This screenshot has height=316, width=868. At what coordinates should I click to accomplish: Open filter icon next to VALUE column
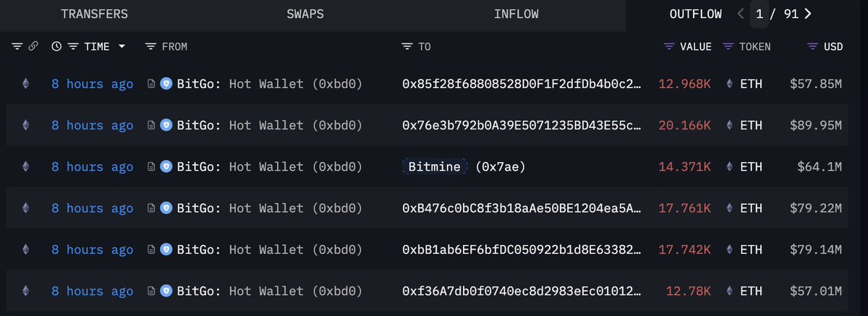[669, 46]
